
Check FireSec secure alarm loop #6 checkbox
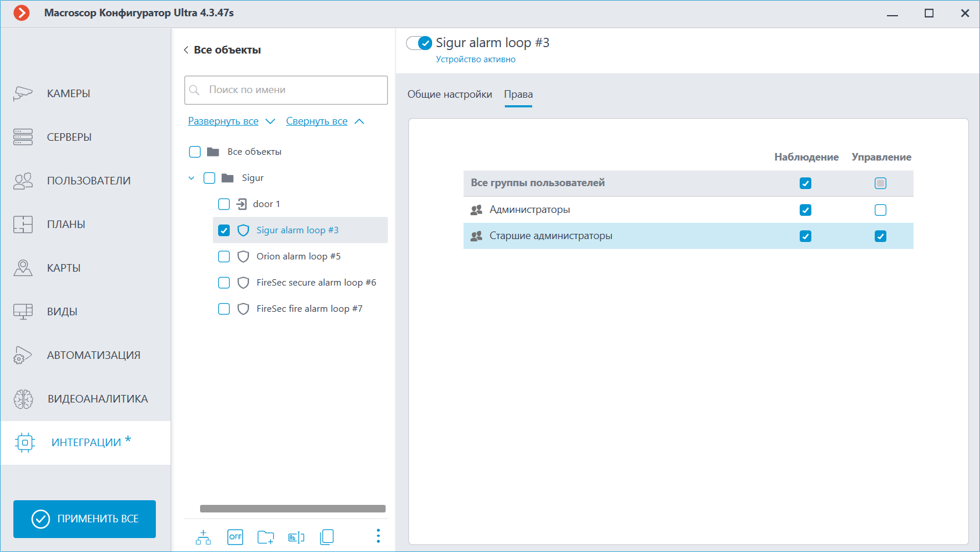224,283
